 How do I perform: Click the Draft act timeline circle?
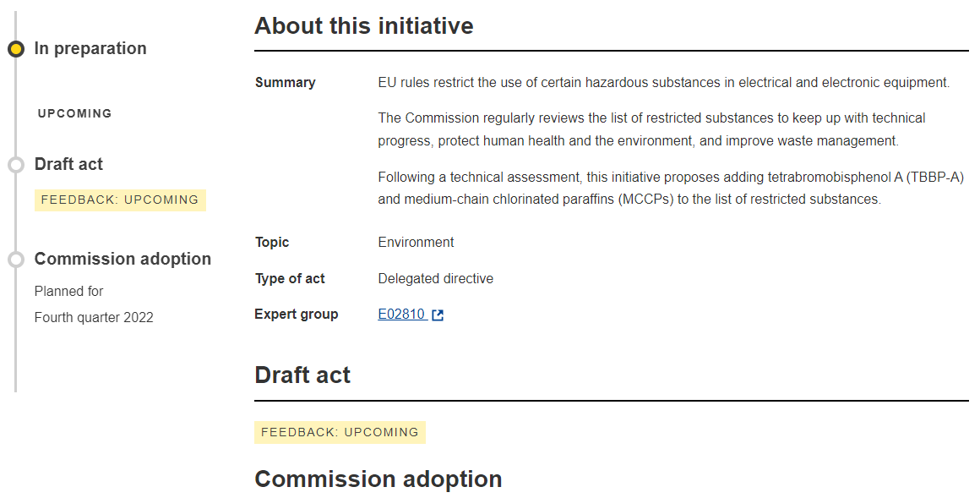click(15, 165)
